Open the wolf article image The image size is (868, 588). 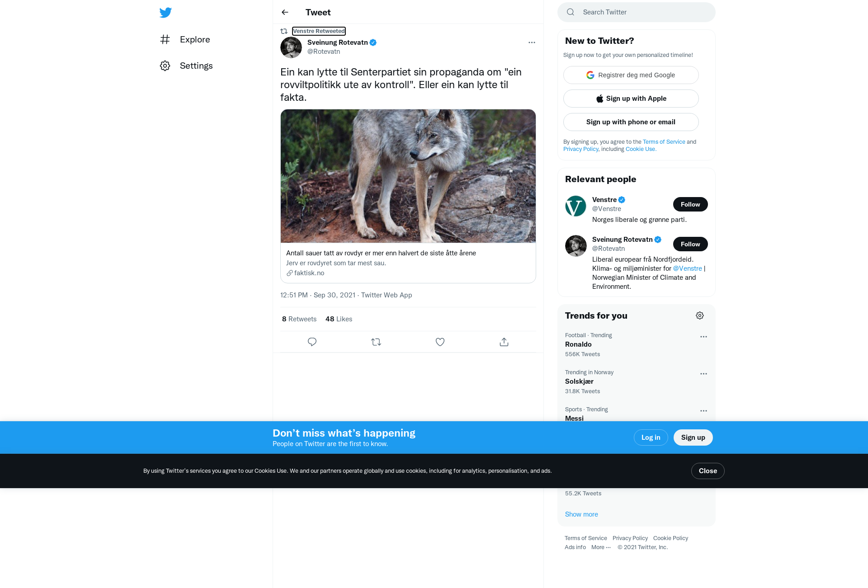click(408, 176)
